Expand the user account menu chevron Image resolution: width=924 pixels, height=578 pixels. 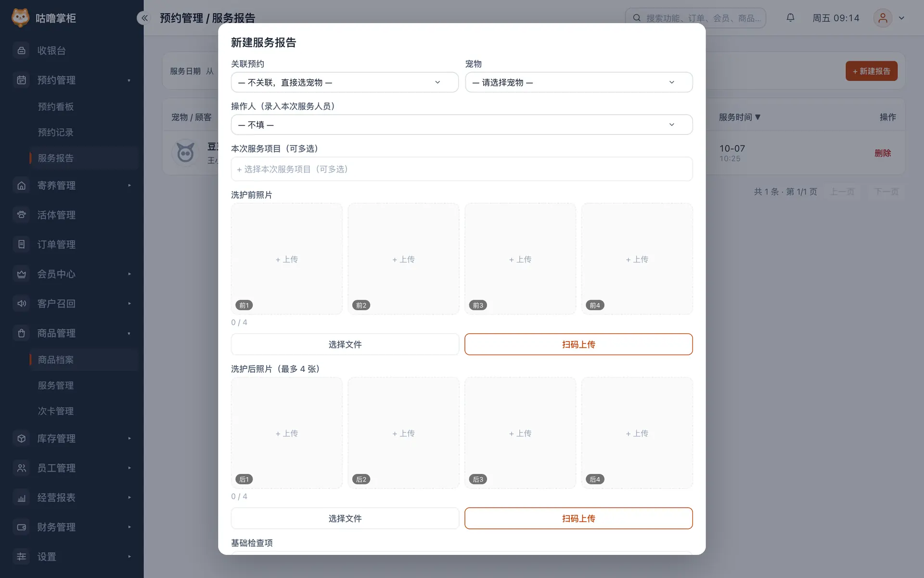click(x=901, y=18)
